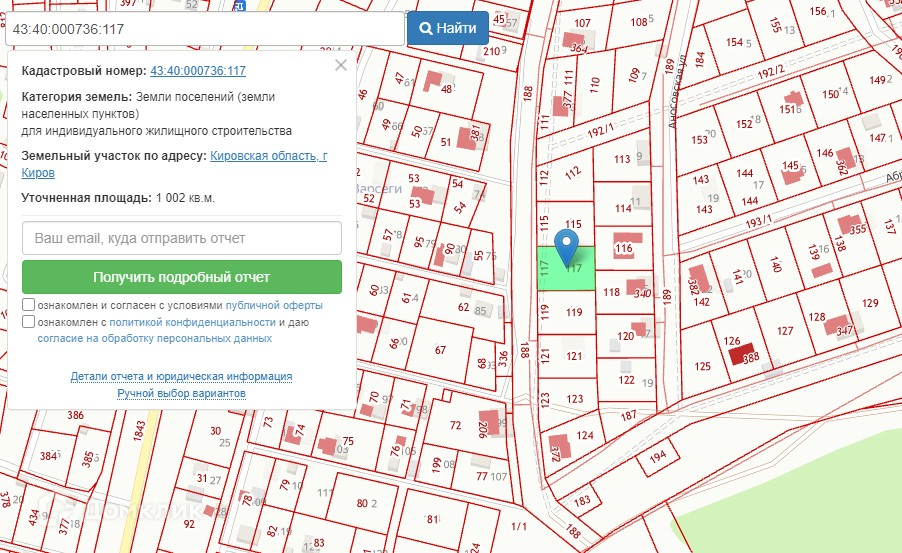Click уточненная площадь value 1 002 кв.м.
This screenshot has width=902, height=553.
pyautogui.click(x=185, y=198)
